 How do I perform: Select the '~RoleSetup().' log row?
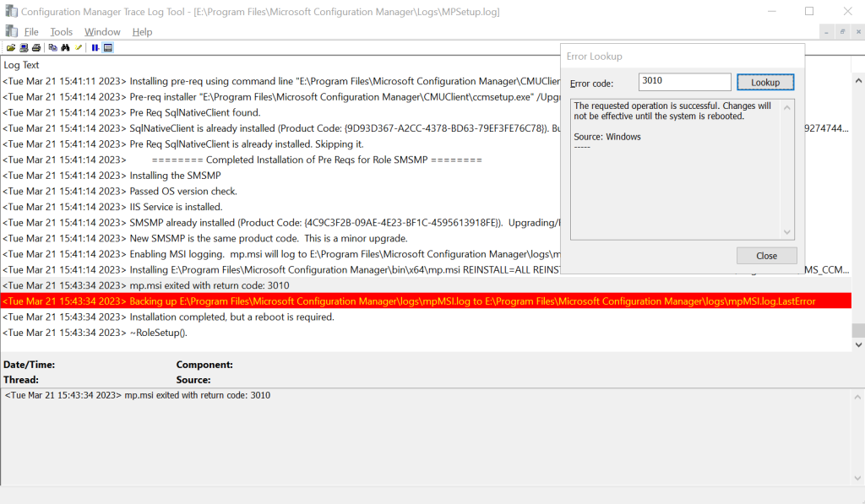point(426,333)
